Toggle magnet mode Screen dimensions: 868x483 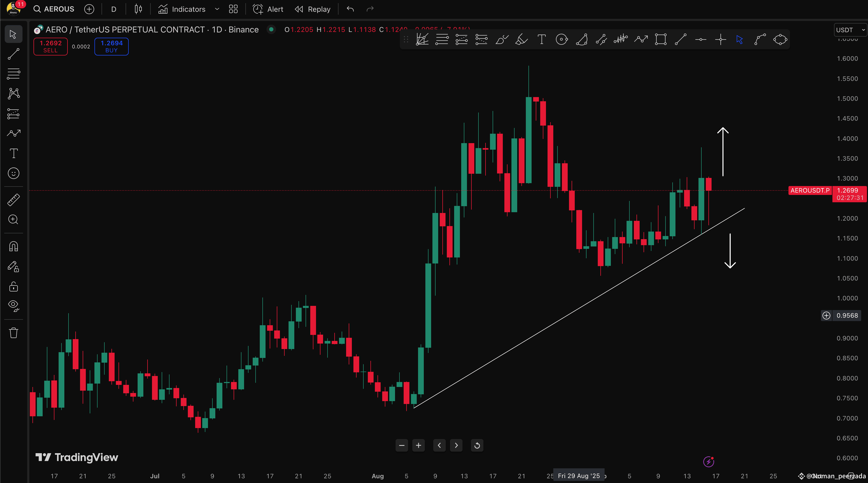point(14,246)
